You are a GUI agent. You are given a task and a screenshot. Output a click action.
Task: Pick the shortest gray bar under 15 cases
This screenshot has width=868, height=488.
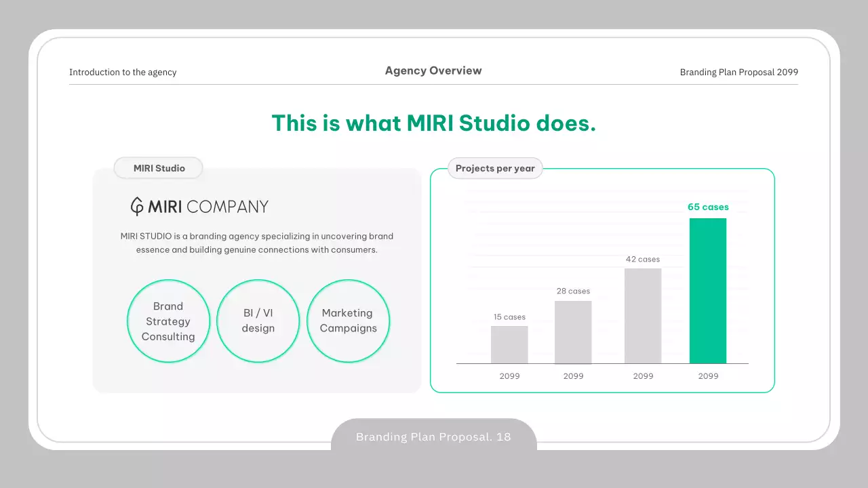tap(509, 344)
